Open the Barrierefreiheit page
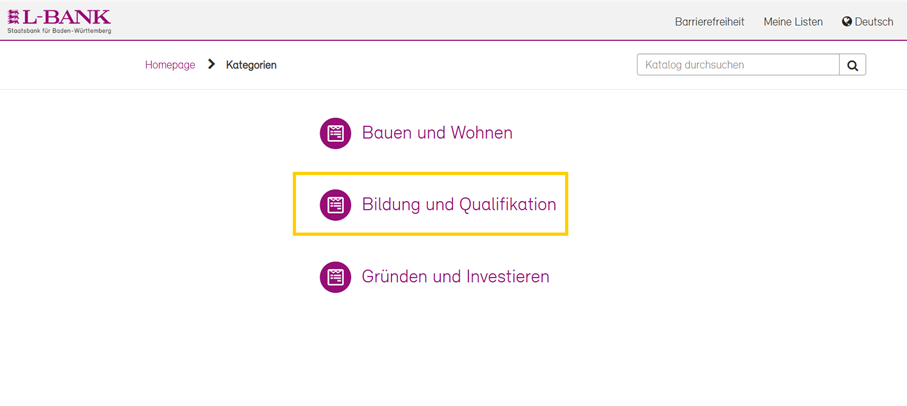 (709, 22)
